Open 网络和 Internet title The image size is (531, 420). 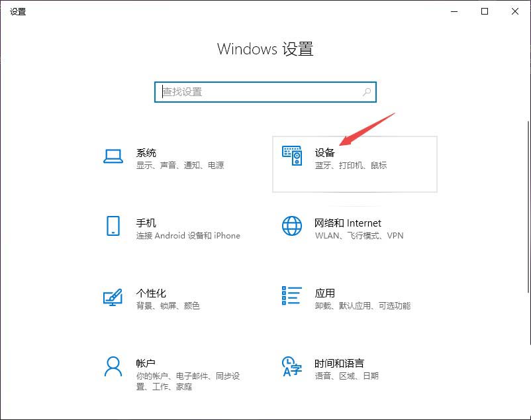click(348, 223)
